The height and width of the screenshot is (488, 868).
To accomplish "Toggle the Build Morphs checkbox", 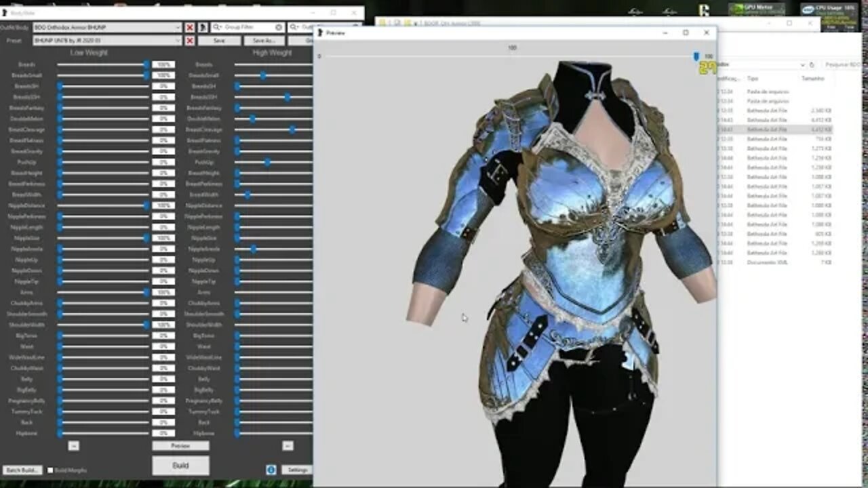I will (x=50, y=470).
